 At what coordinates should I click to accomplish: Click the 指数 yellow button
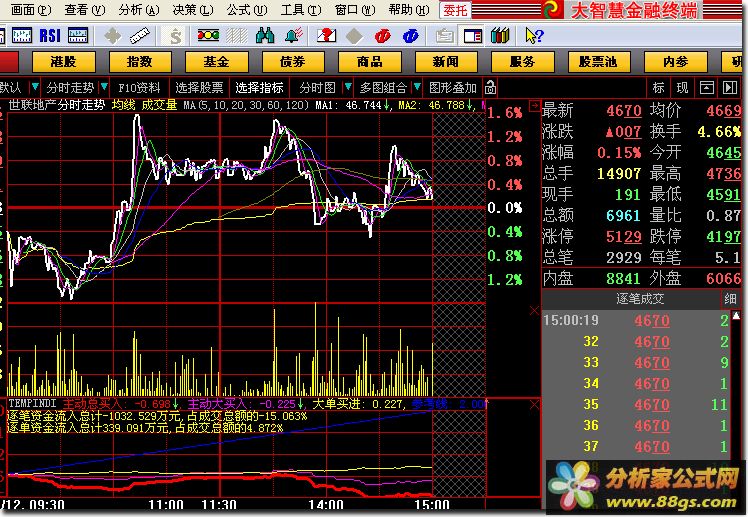(x=140, y=62)
